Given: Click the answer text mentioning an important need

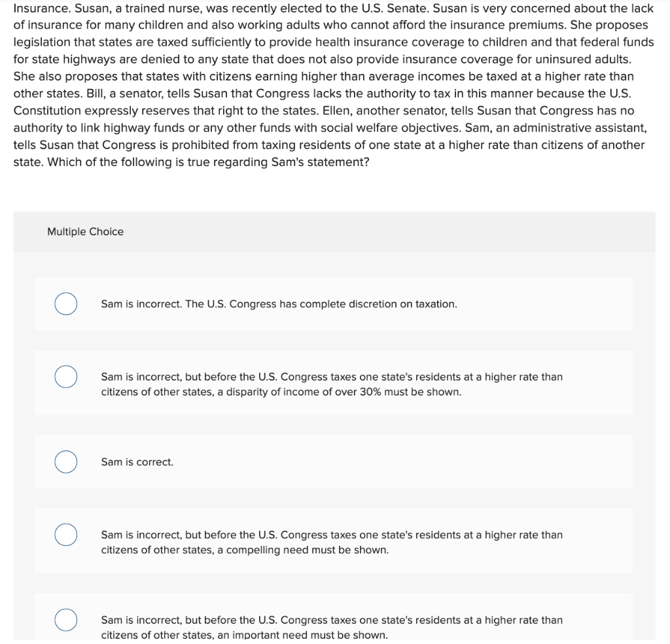Looking at the screenshot, I should point(332,628).
